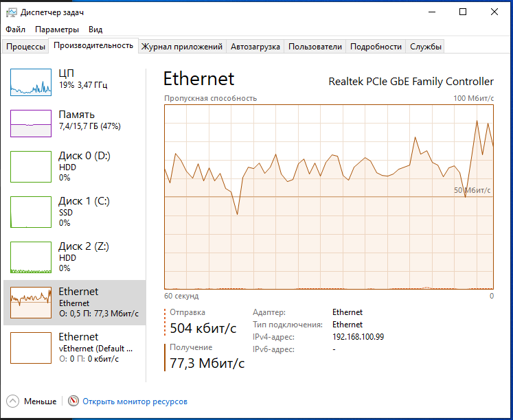The height and width of the screenshot is (420, 513).
Task: Select the Память memory graph thumbnail
Action: coord(31,123)
